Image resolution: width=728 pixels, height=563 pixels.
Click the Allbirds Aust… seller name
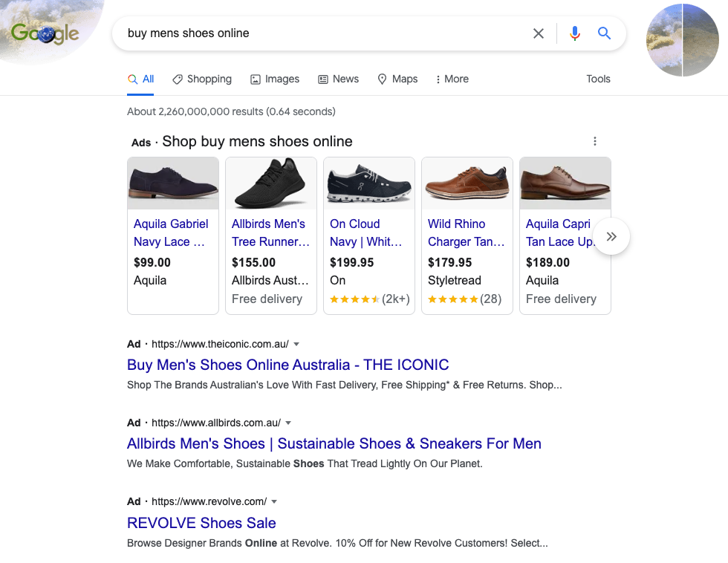pyautogui.click(x=270, y=280)
